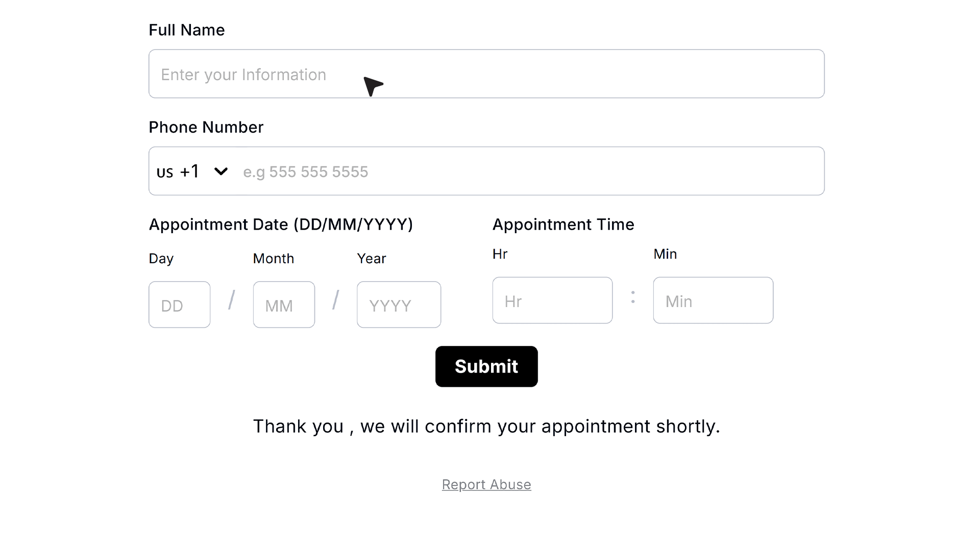Select the US +1 country code
980x551 pixels.
[x=178, y=171]
